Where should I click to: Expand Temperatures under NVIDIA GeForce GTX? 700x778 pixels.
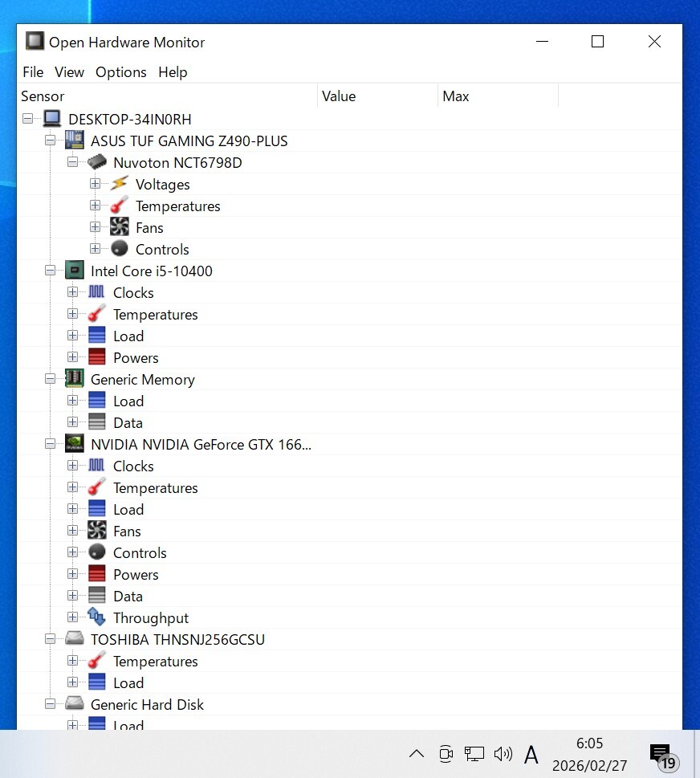[x=72, y=487]
